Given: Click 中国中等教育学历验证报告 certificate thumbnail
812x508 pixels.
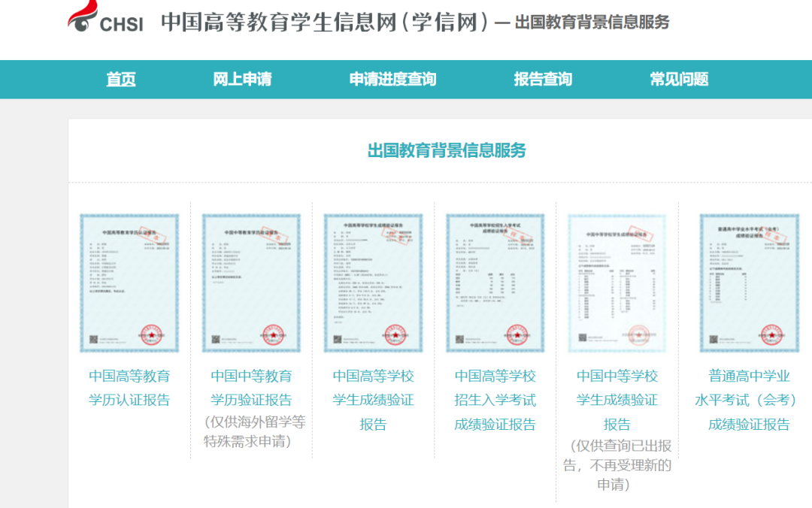Looking at the screenshot, I should 251,283.
